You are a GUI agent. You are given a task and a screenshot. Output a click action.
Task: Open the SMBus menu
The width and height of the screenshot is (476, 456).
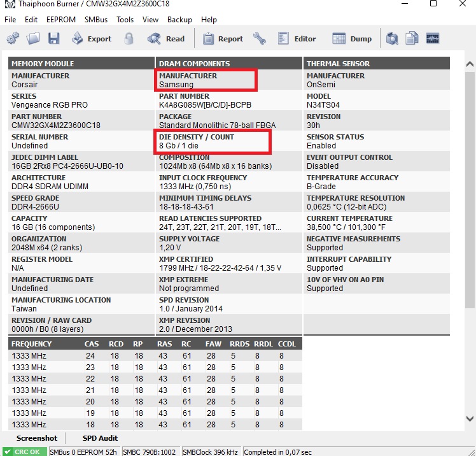point(96,20)
